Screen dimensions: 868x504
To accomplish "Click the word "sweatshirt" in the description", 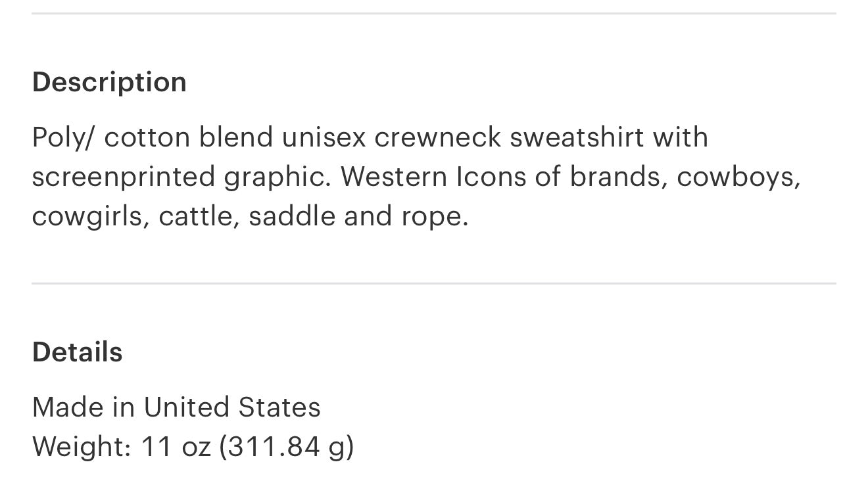I will [577, 137].
